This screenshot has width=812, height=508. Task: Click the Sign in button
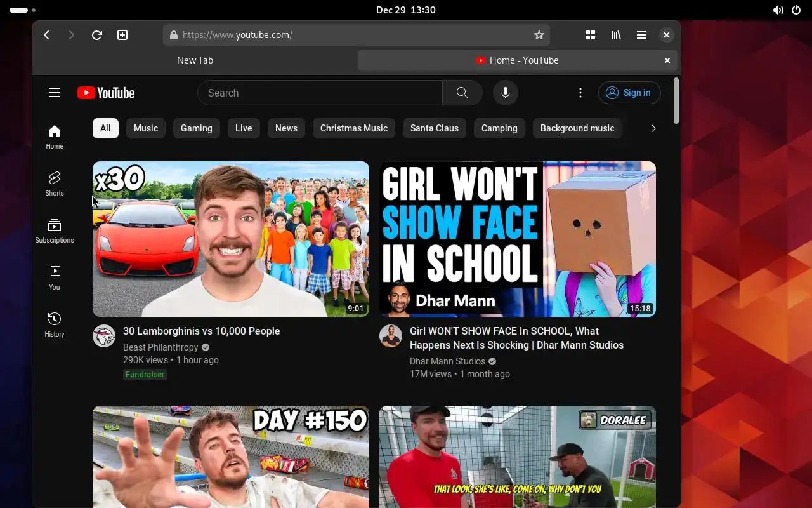(629, 93)
